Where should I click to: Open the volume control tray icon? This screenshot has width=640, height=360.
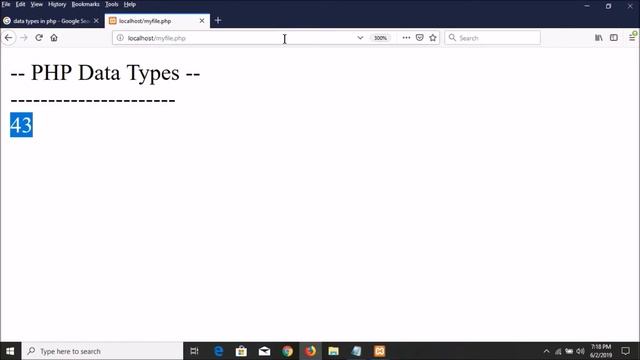[x=580, y=351]
